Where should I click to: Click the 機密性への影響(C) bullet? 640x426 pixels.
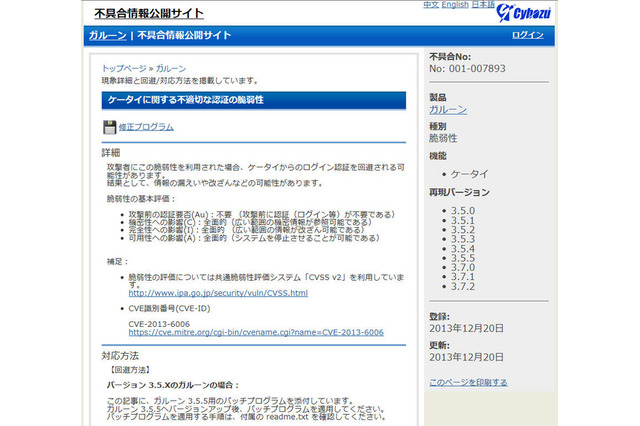250,222
